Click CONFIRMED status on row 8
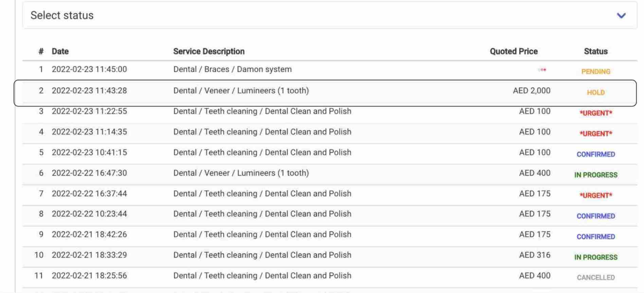 point(596,216)
